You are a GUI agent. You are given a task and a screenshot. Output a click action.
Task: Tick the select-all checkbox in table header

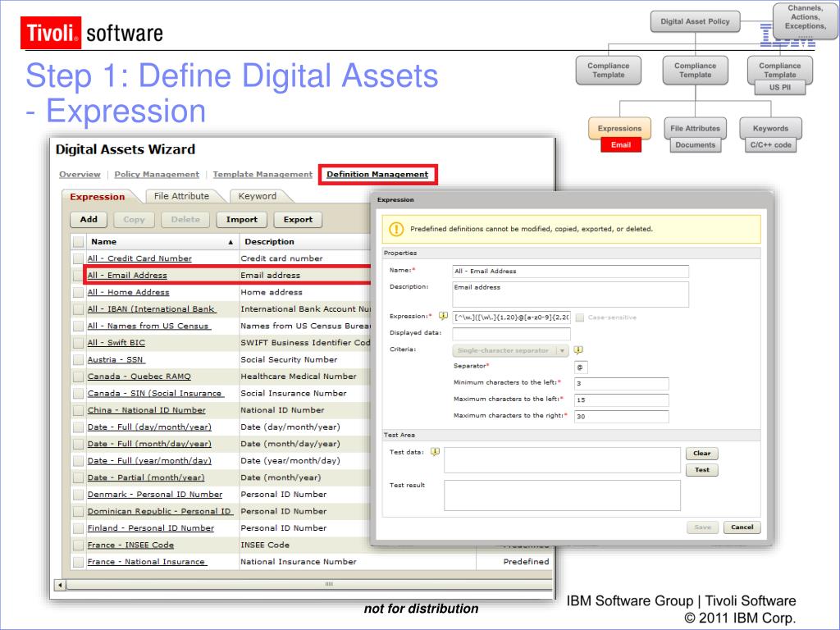click(78, 242)
